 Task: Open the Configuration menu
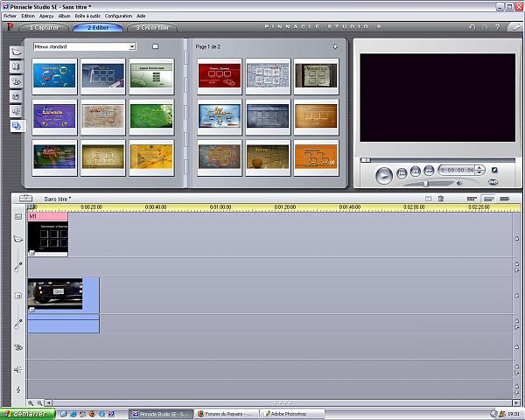tap(118, 16)
